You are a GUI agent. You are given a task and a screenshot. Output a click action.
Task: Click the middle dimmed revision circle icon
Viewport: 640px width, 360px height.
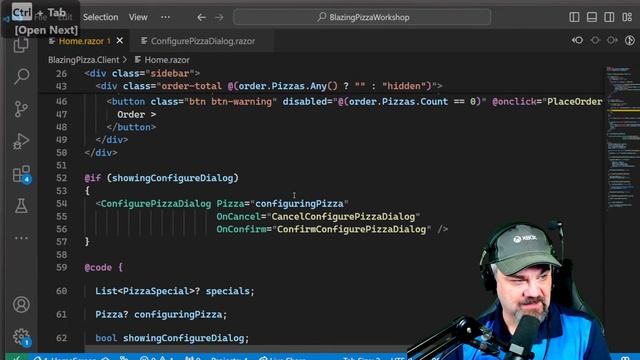point(595,40)
